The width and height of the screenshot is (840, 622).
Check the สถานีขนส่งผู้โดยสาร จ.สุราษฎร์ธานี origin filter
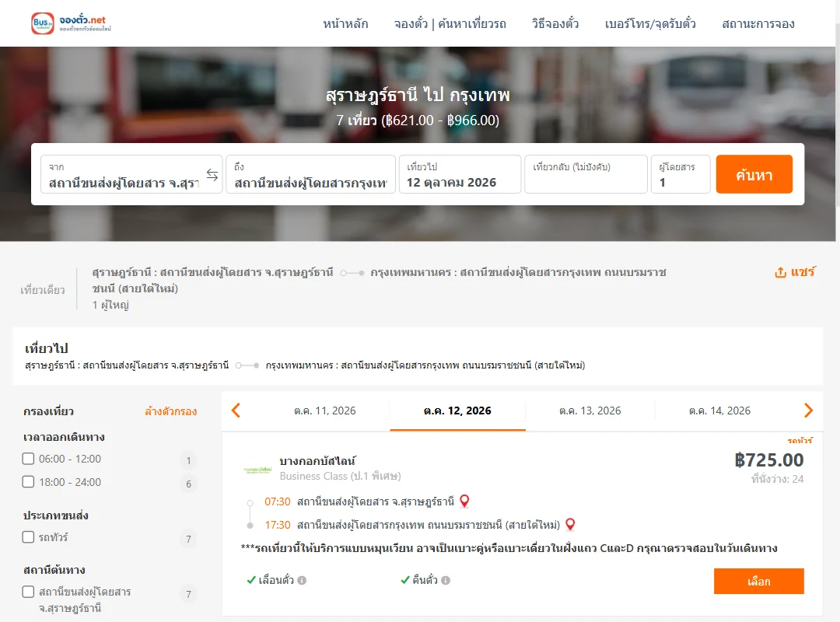click(x=29, y=592)
